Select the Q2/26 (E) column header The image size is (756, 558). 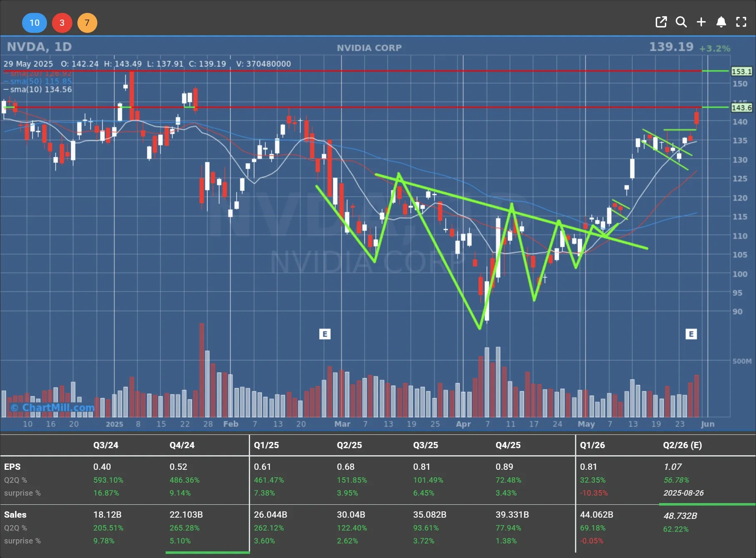click(682, 445)
